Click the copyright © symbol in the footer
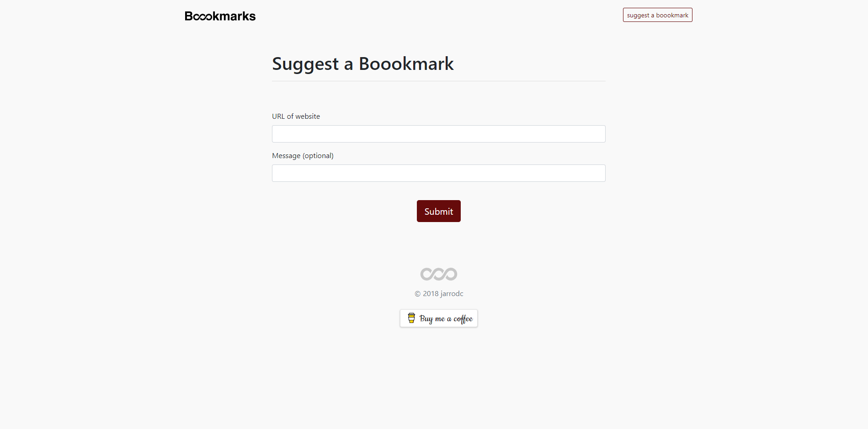Image resolution: width=868 pixels, height=429 pixels. click(416, 294)
